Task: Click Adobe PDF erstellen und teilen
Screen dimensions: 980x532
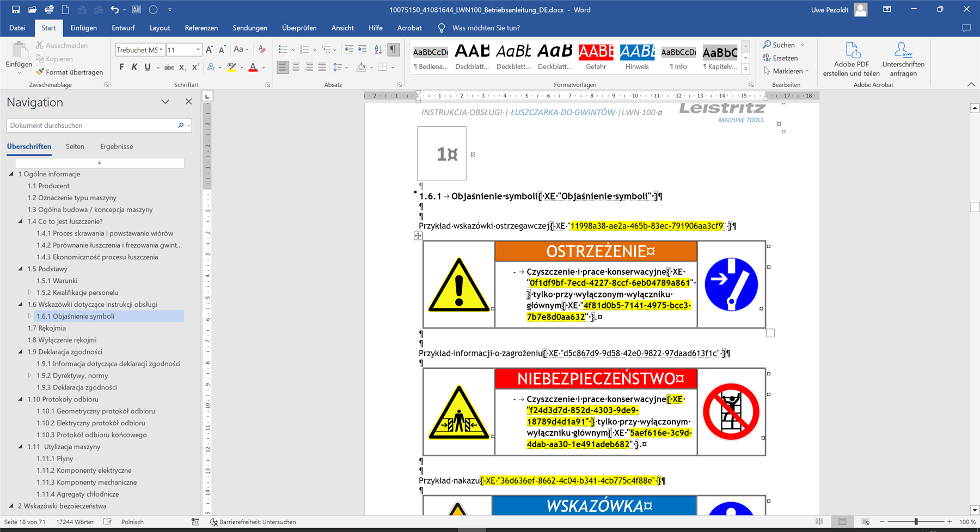Action: (x=851, y=59)
